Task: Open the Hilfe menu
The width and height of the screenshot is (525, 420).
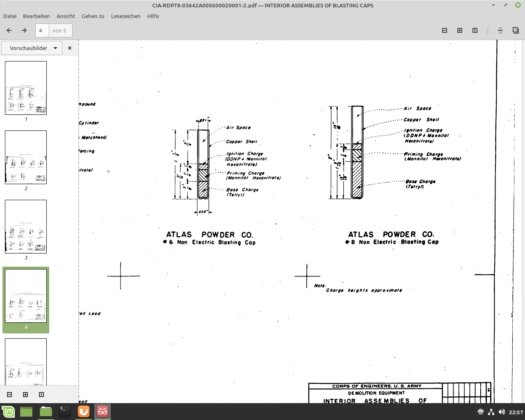Action: [x=153, y=16]
